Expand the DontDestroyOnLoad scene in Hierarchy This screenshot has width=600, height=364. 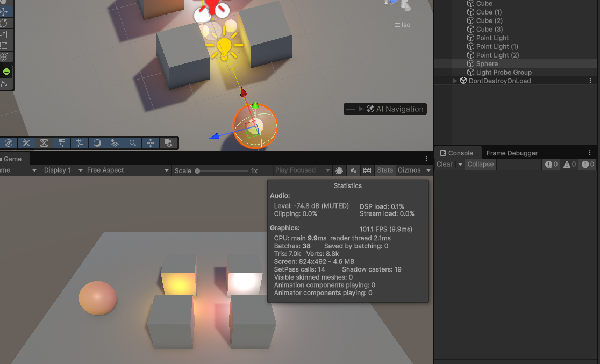[x=456, y=81]
